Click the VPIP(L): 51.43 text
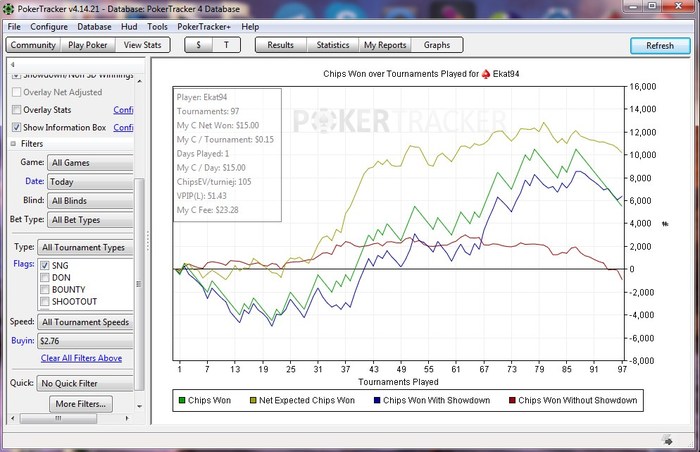The width and height of the screenshot is (700, 452). point(201,196)
